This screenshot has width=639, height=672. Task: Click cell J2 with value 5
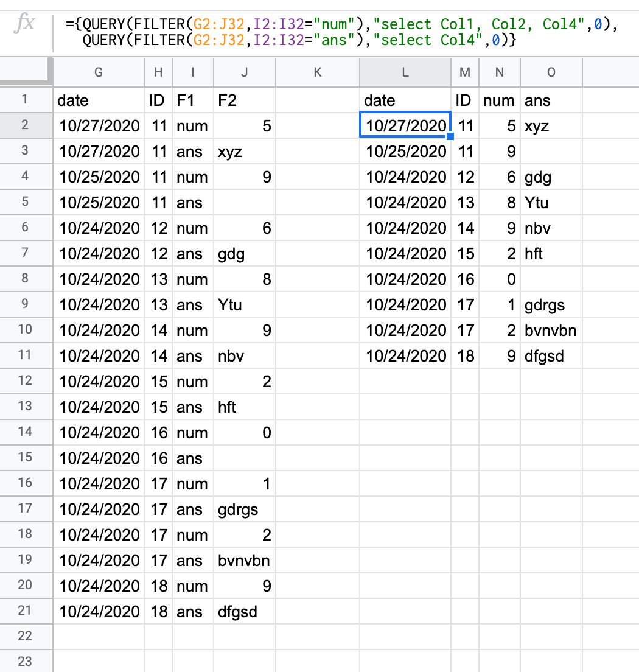coord(244,125)
